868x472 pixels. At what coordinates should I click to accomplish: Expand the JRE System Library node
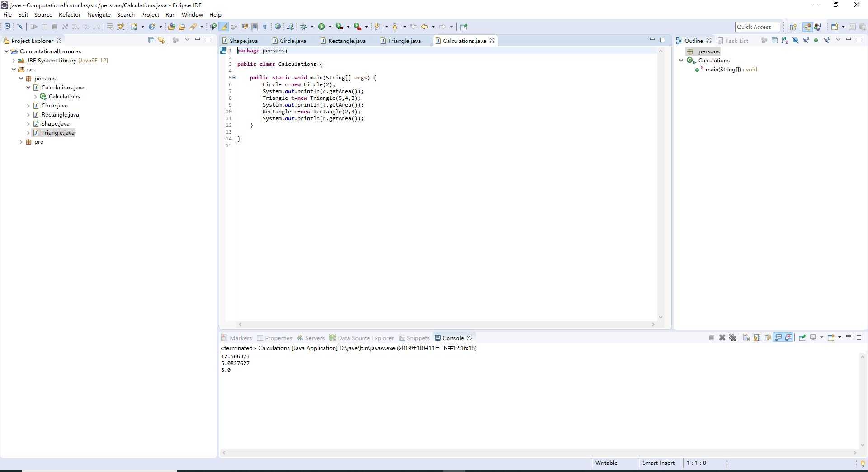[x=14, y=60]
